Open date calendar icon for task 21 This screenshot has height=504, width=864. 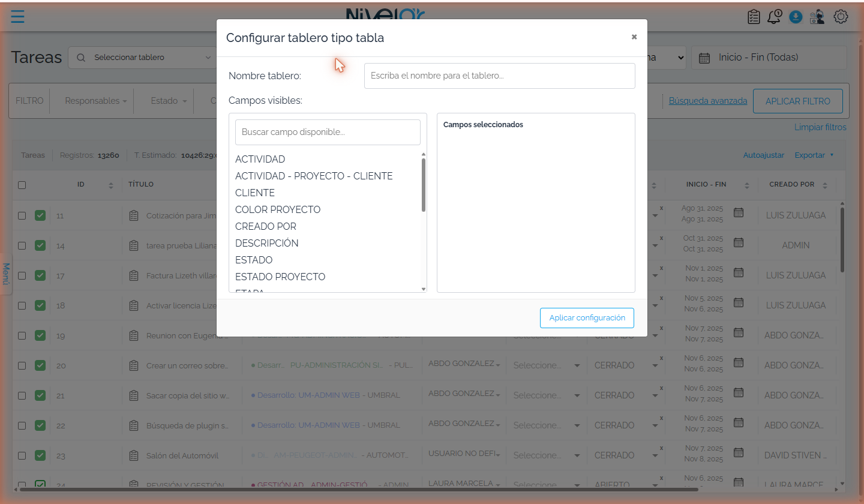point(739,392)
